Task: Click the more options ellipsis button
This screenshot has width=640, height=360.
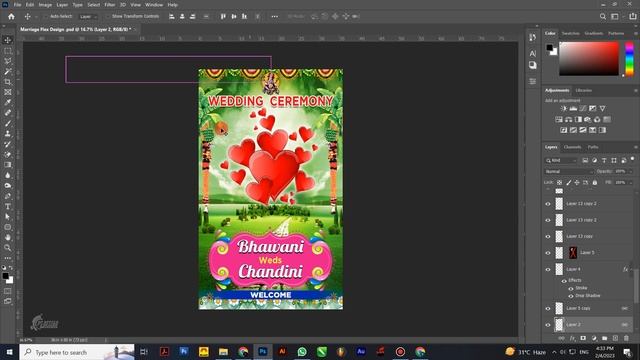Action: point(275,16)
